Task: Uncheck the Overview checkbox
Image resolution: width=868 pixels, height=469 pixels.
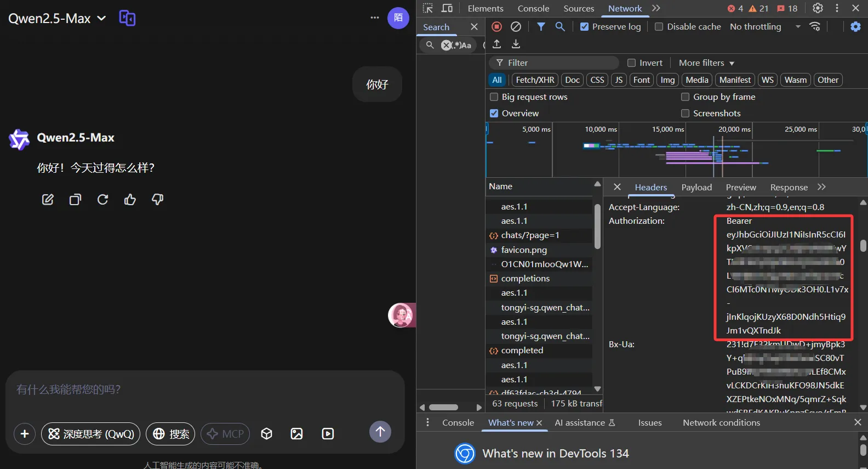Action: tap(494, 113)
